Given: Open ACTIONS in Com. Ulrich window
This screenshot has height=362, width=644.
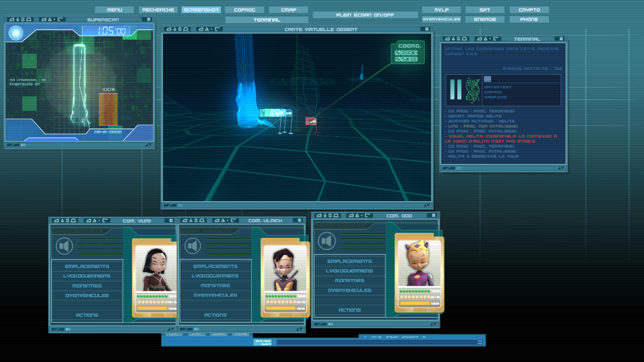Looking at the screenshot, I should [215, 315].
